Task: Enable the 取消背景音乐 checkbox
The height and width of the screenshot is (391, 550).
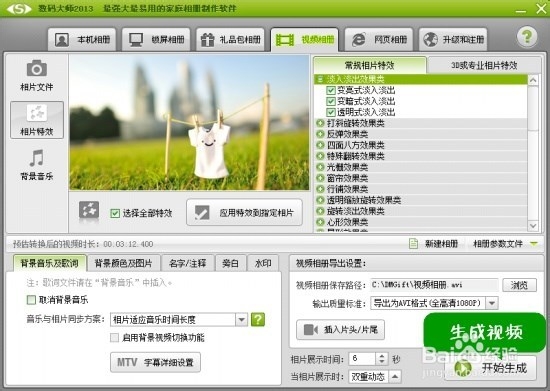Action: [x=31, y=300]
